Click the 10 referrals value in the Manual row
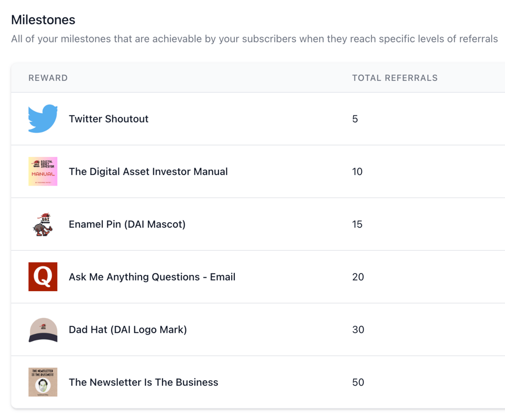 [x=357, y=172]
